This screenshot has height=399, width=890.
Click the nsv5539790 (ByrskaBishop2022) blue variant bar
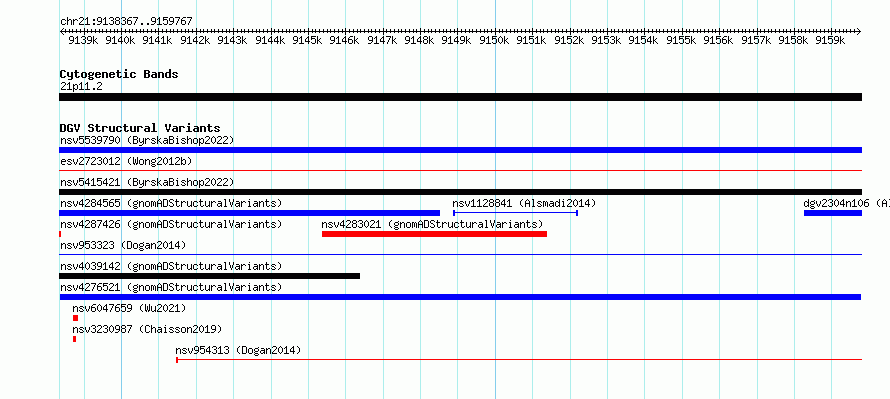click(460, 150)
